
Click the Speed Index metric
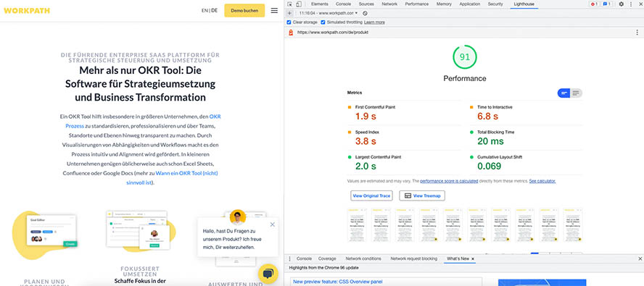tap(404, 138)
